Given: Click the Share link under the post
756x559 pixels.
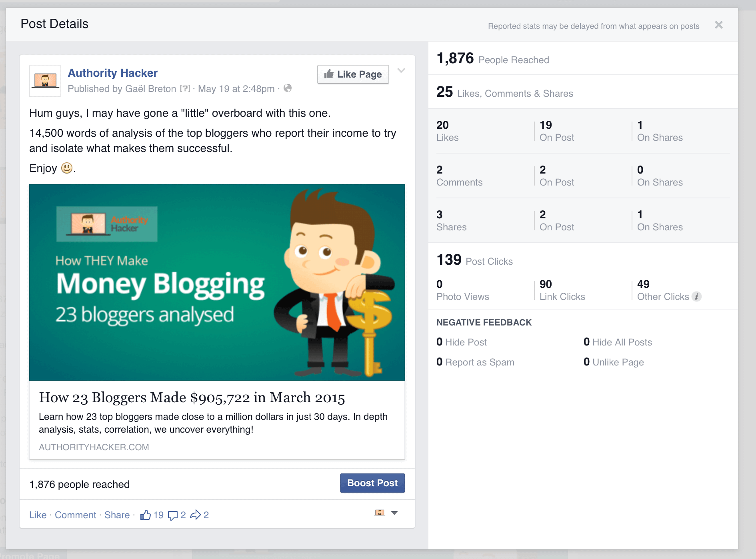Looking at the screenshot, I should click(x=117, y=515).
